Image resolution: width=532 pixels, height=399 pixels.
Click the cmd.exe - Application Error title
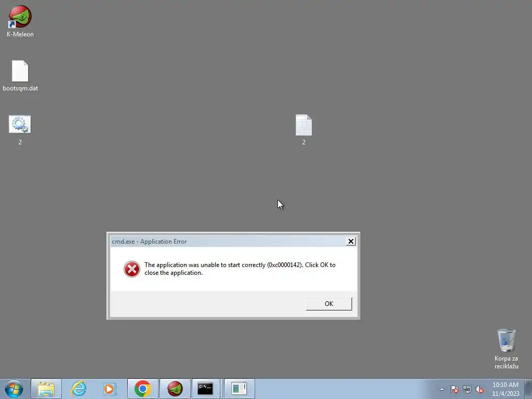coord(149,242)
